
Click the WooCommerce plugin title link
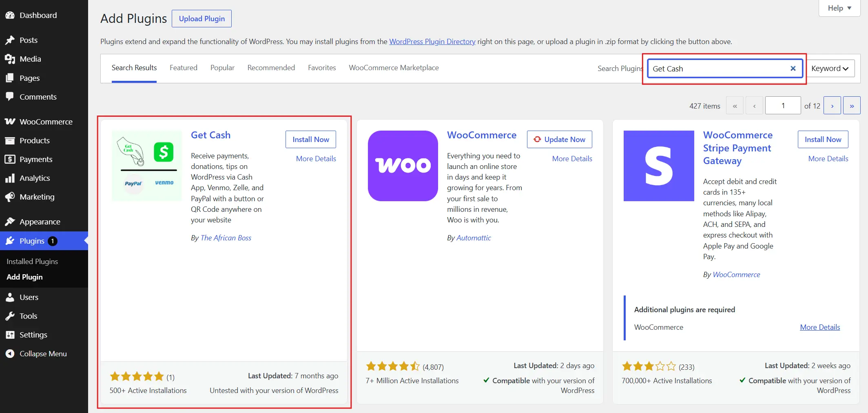pyautogui.click(x=482, y=135)
